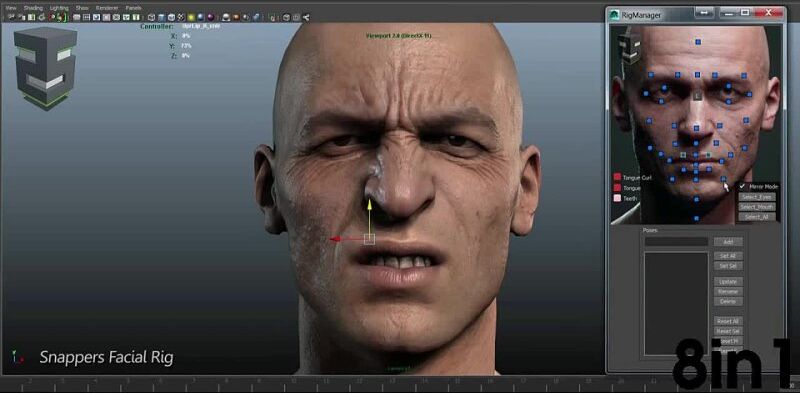Screen dimensions: 800x393
Task: Click the red swatch beside Tongue label
Action: [x=617, y=188]
